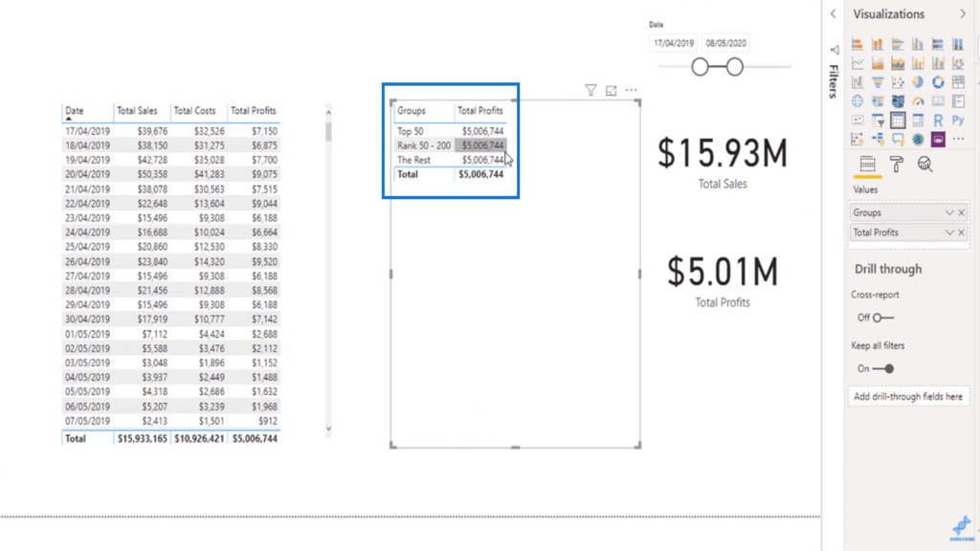This screenshot has width=980, height=551.
Task: Select the 100% stacked column chart visual
Action: 957,44
